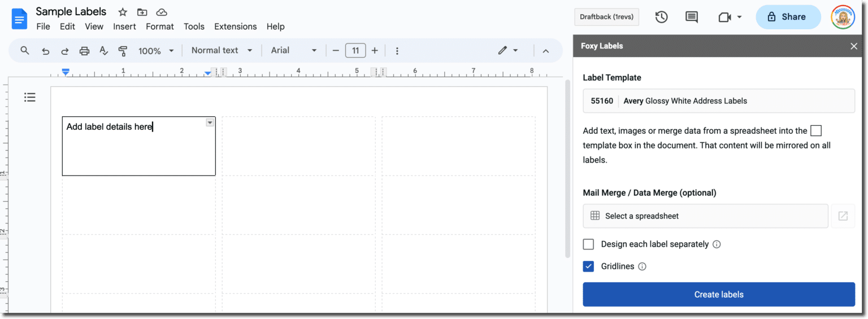868x319 pixels.
Task: Enable Design each label separately checkbox
Action: coord(588,244)
